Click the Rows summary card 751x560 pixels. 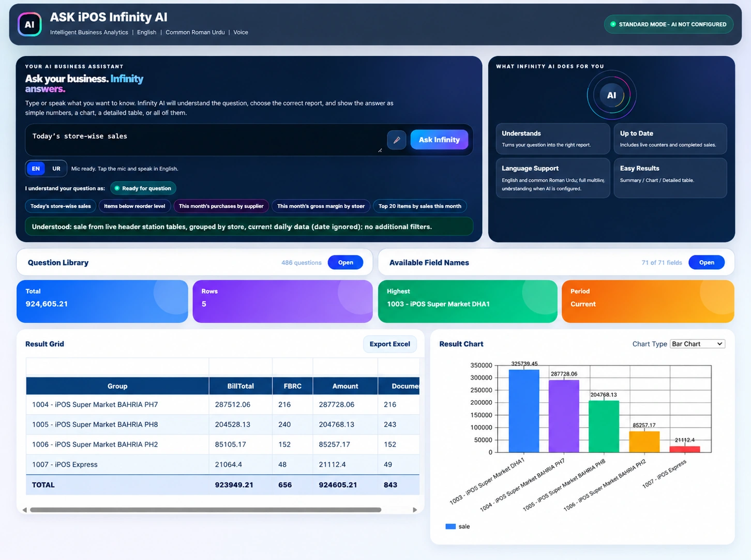click(282, 301)
